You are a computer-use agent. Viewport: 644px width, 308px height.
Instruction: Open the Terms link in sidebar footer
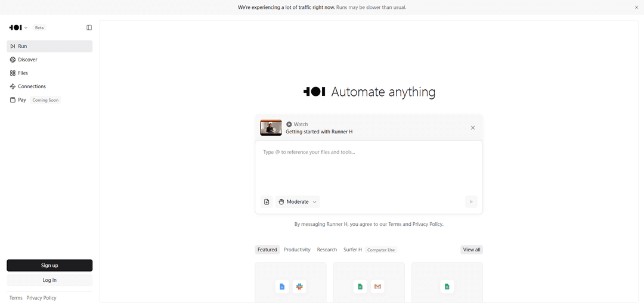(x=16, y=298)
